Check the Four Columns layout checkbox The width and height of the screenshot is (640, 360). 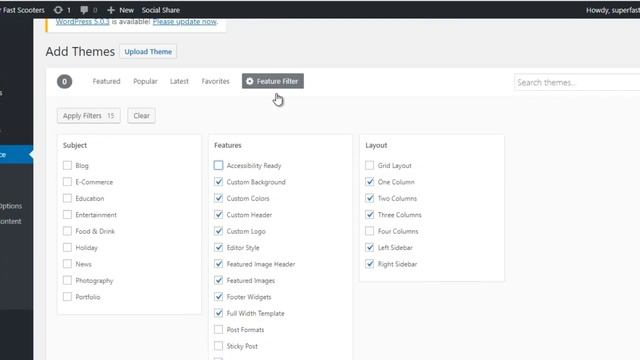(x=369, y=231)
